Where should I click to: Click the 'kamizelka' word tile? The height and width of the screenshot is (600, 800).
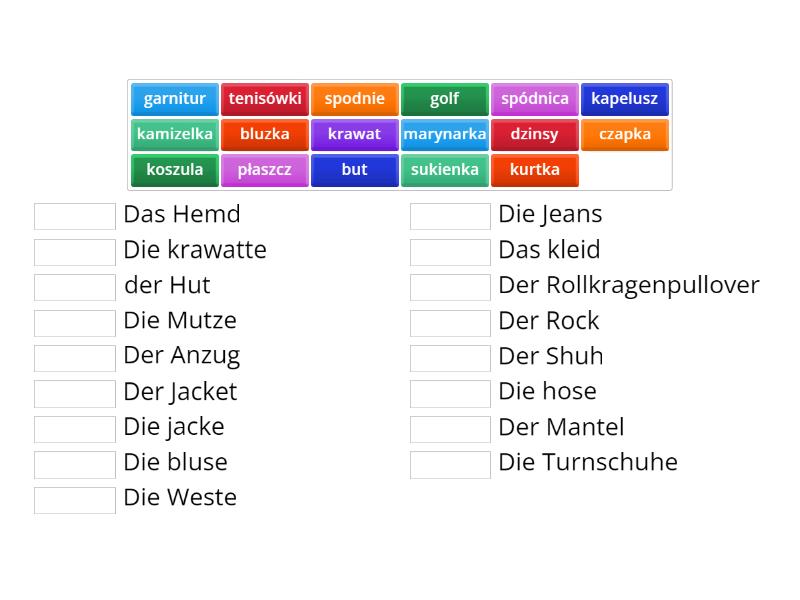(x=175, y=134)
